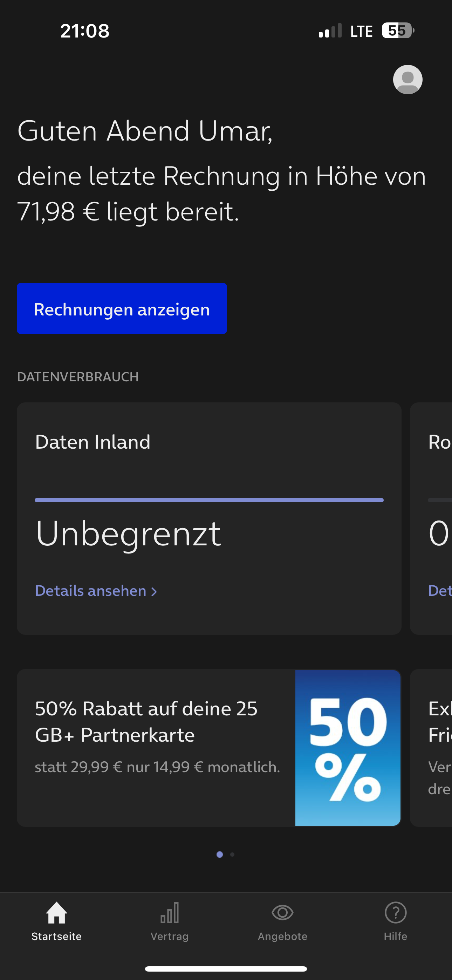Open Details ansehen for Daten Inland
Screen dimensions: 452x980
pyautogui.click(x=96, y=591)
